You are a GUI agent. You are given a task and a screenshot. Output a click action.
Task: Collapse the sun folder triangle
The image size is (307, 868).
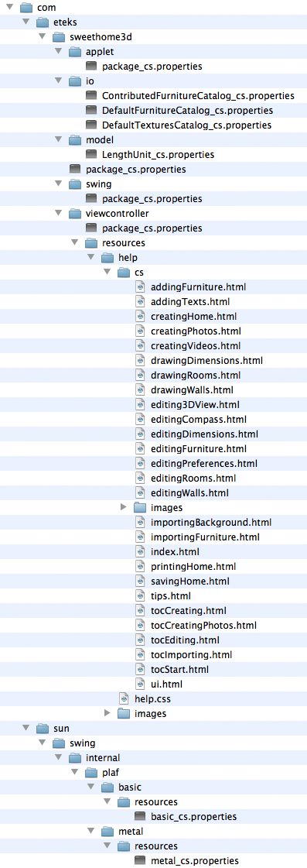coord(26,727)
